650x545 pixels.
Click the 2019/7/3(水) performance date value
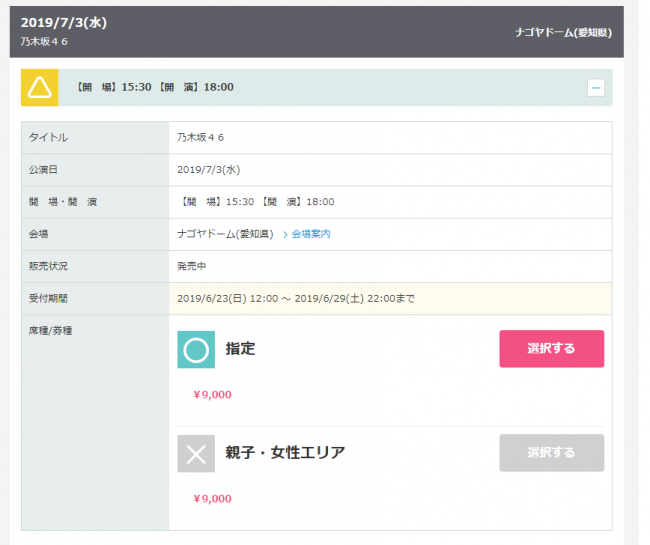point(209,170)
